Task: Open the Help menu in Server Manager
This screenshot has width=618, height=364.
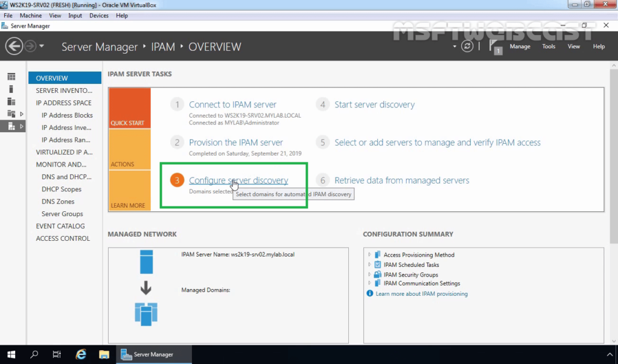Action: click(599, 46)
